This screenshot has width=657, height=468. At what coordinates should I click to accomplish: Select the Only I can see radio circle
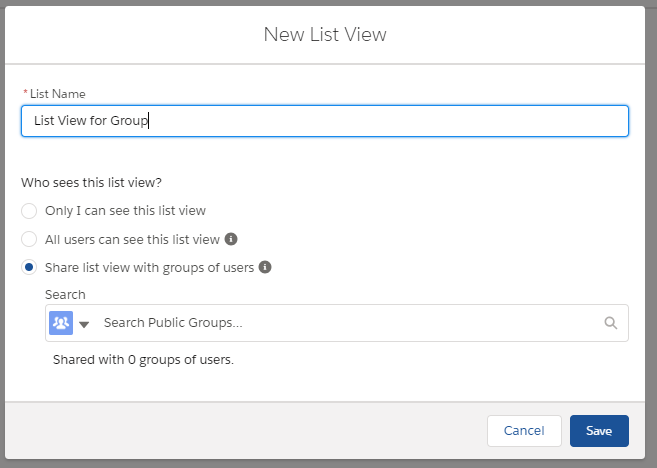tap(30, 211)
